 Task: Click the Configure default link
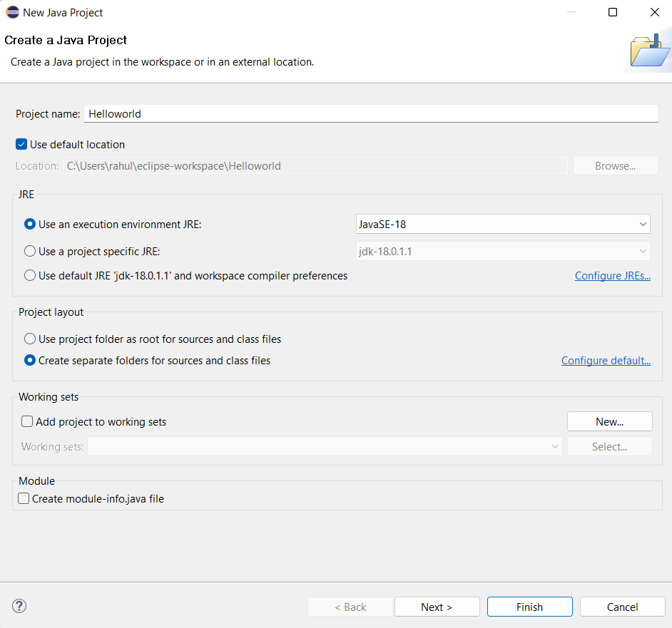(x=606, y=360)
